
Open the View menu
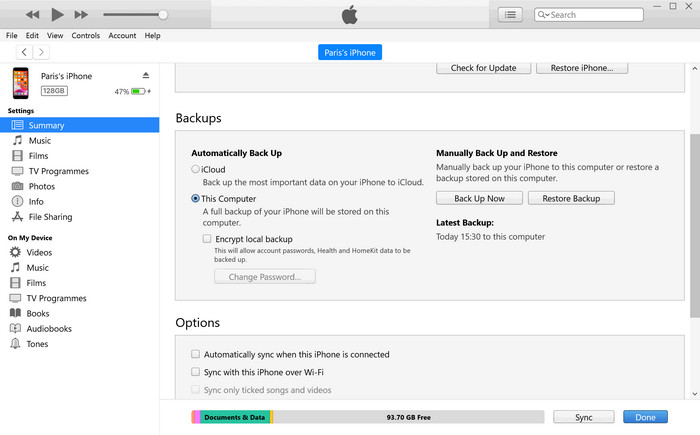coord(55,35)
